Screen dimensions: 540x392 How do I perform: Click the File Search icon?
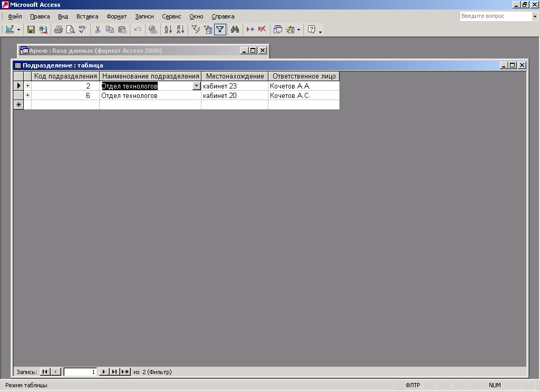pos(43,30)
